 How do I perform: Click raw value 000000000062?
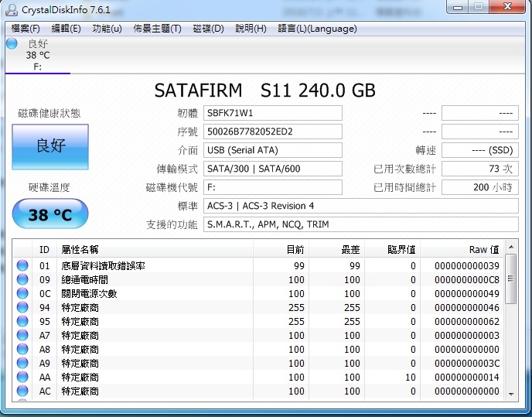click(467, 322)
